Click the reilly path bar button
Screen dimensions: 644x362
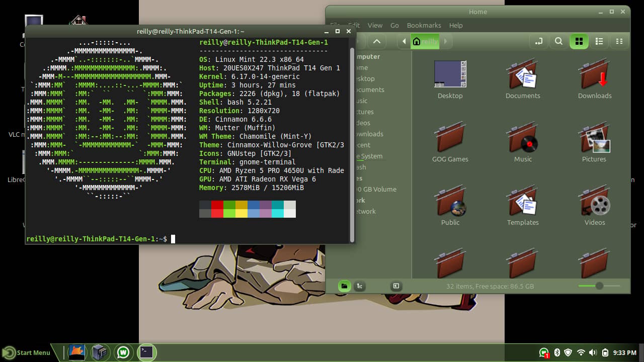pyautogui.click(x=425, y=41)
